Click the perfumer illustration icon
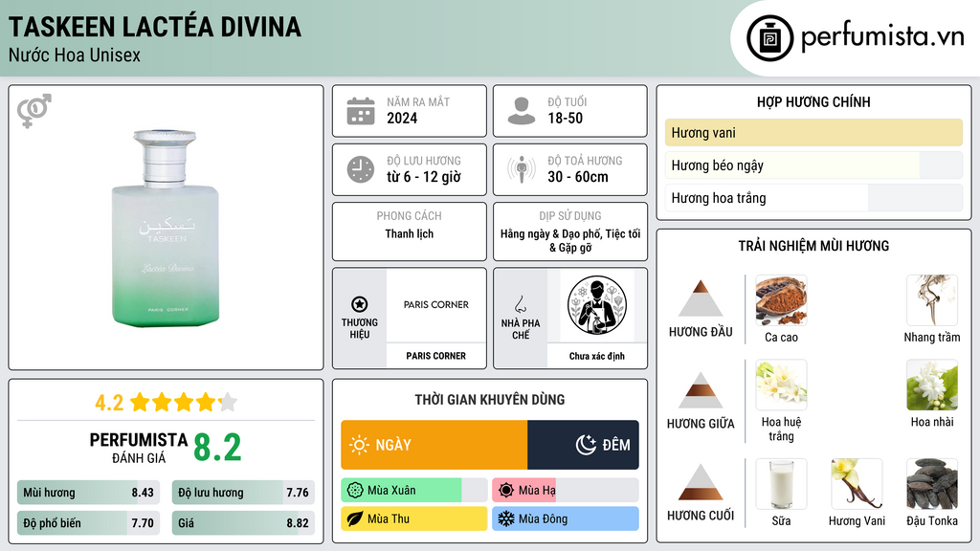The width and height of the screenshot is (980, 551). click(x=597, y=305)
